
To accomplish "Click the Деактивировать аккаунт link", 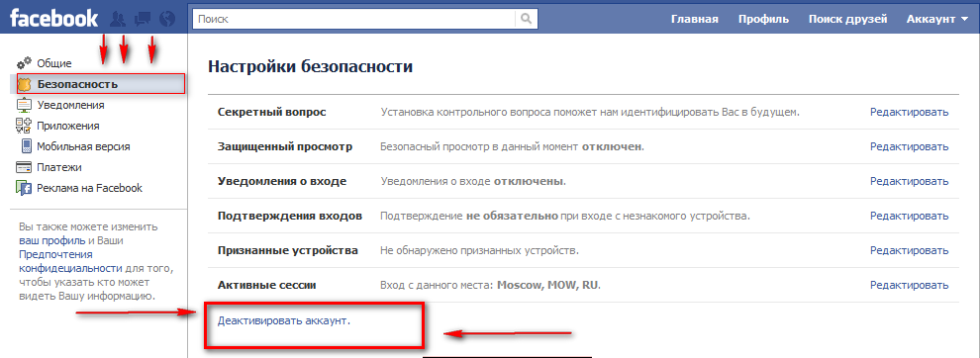I will coord(284,321).
